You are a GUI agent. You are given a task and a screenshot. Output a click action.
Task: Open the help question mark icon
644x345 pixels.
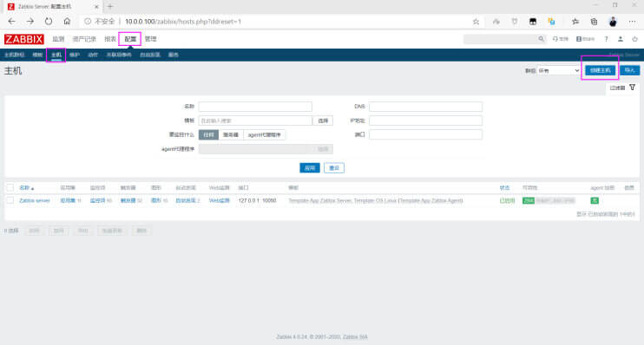pos(606,39)
